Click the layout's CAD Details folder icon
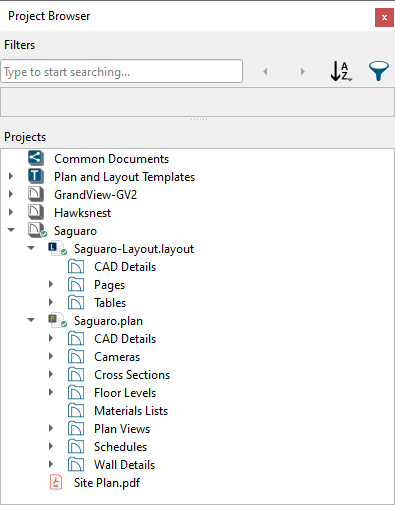The height and width of the screenshot is (505, 395). tap(76, 267)
